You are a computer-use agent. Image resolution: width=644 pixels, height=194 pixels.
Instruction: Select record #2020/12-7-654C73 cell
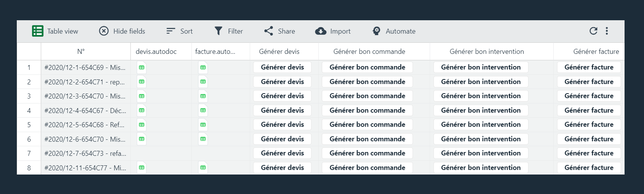click(x=86, y=153)
